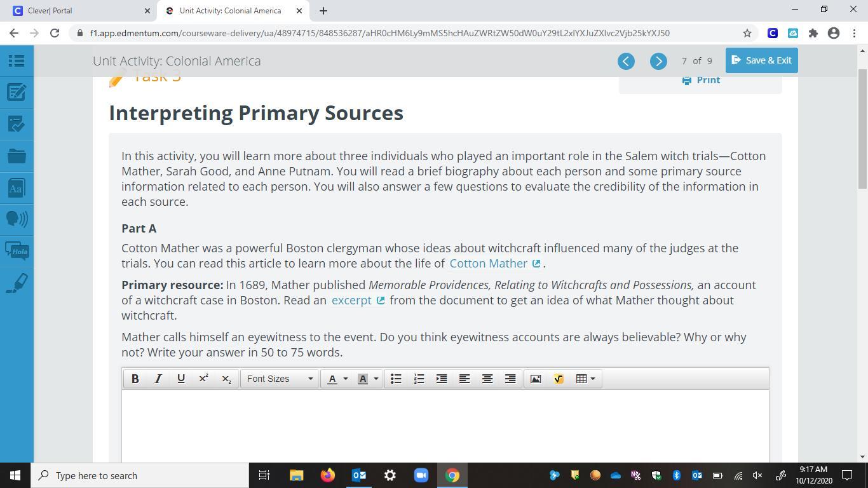Apply the current text color
Screen dimensions: 868x488
[332, 379]
